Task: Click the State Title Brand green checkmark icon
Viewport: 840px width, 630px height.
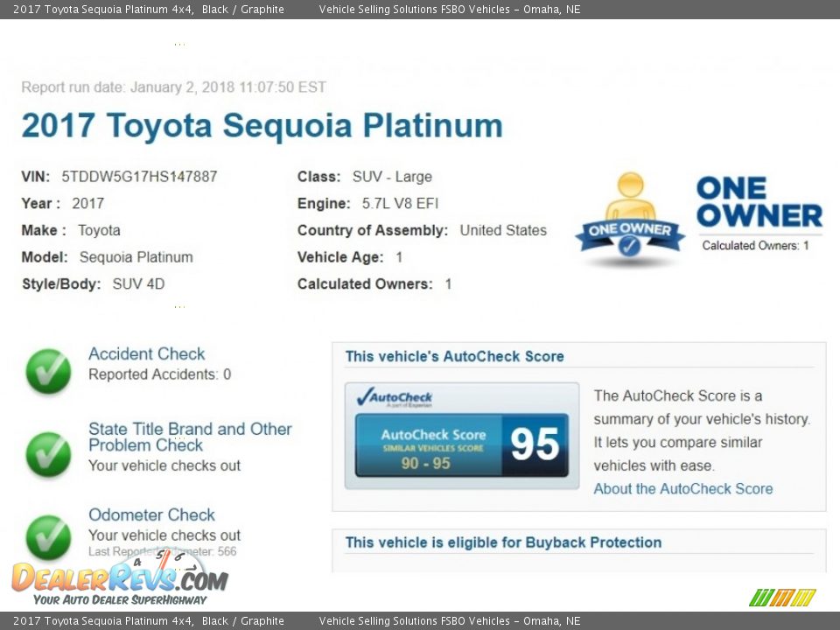Action: [48, 454]
